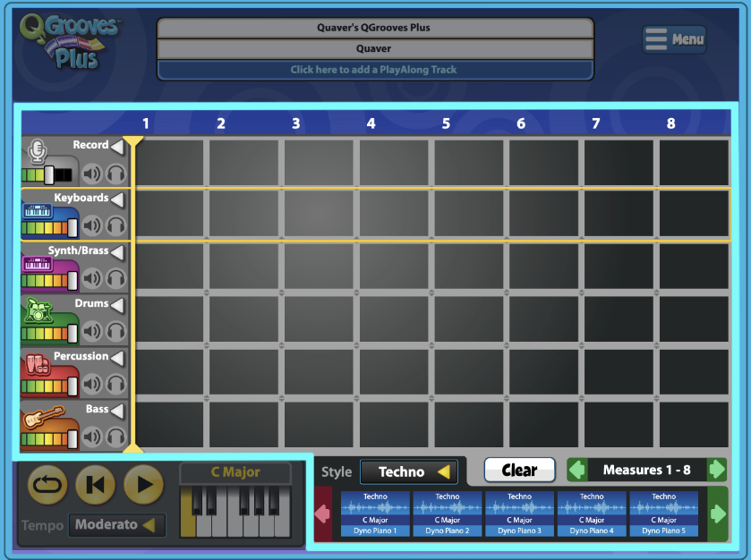Screen dimensions: 751x560
Task: Open the Menu button
Action: click(674, 39)
